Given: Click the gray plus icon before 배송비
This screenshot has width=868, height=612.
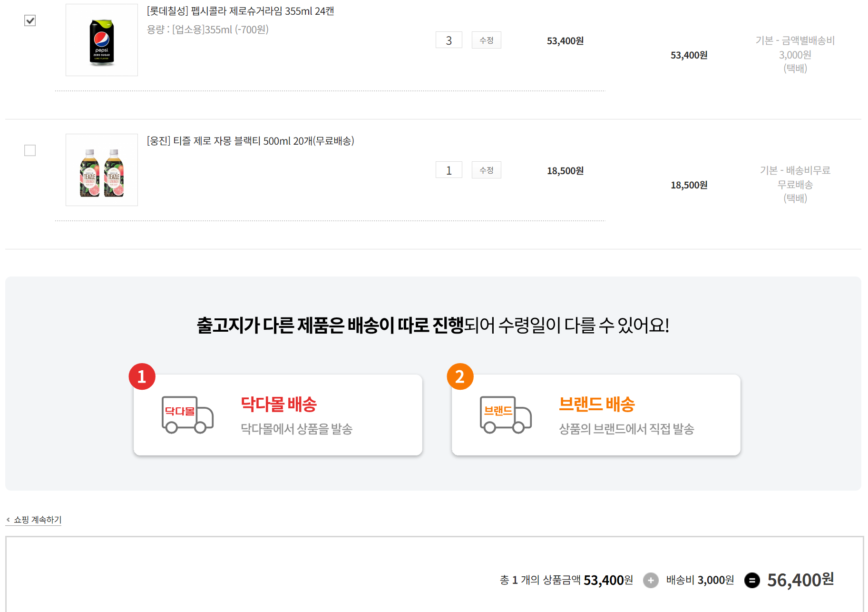Looking at the screenshot, I should 651,580.
